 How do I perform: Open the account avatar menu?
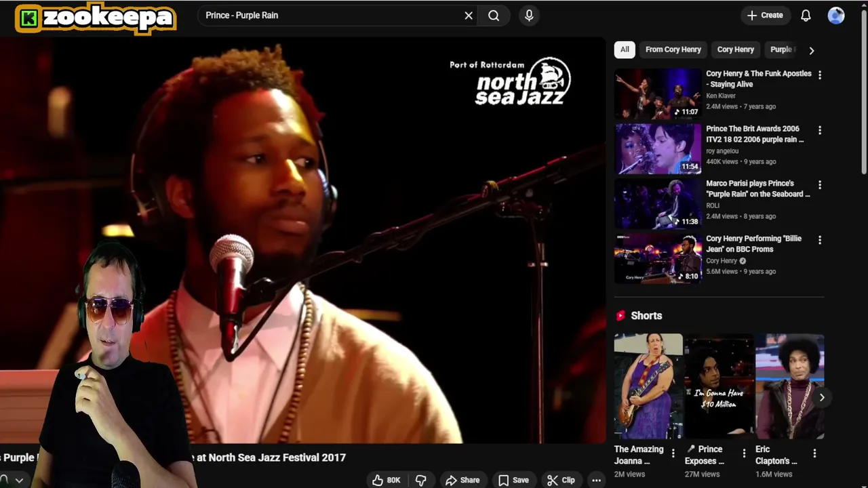(836, 16)
